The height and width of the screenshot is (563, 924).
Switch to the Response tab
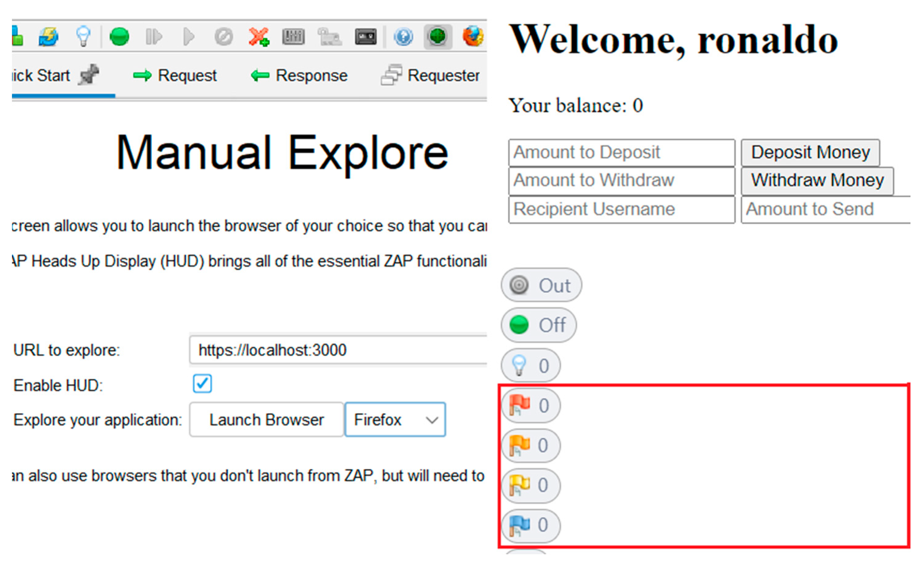(x=299, y=75)
